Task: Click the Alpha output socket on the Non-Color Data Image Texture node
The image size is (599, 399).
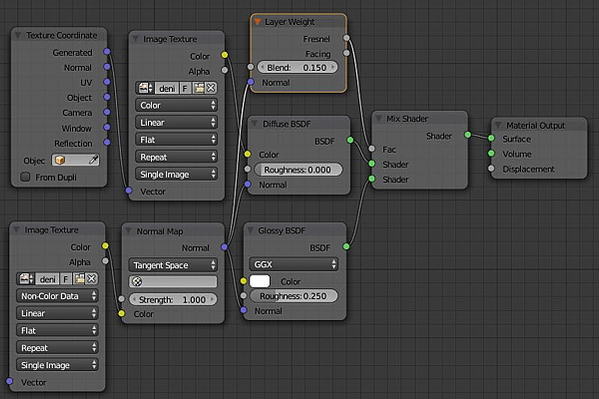Action: tap(105, 261)
